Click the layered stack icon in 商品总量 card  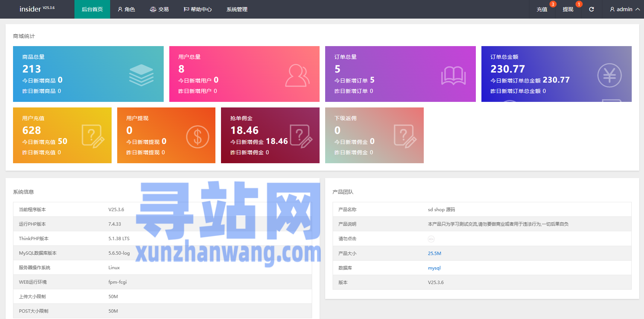click(x=141, y=75)
